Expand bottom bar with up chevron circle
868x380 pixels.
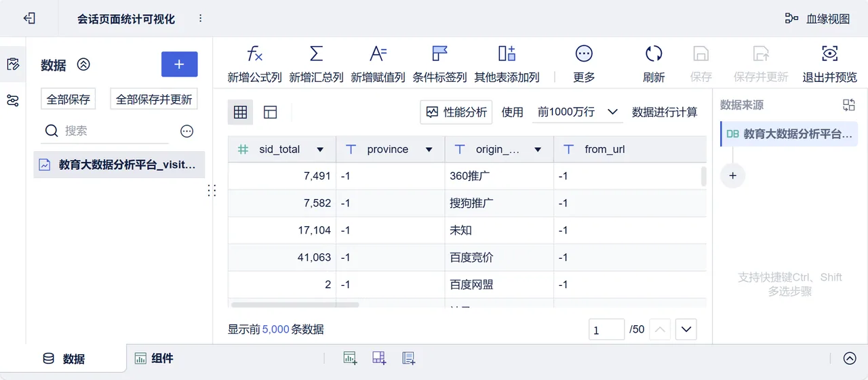(x=850, y=358)
